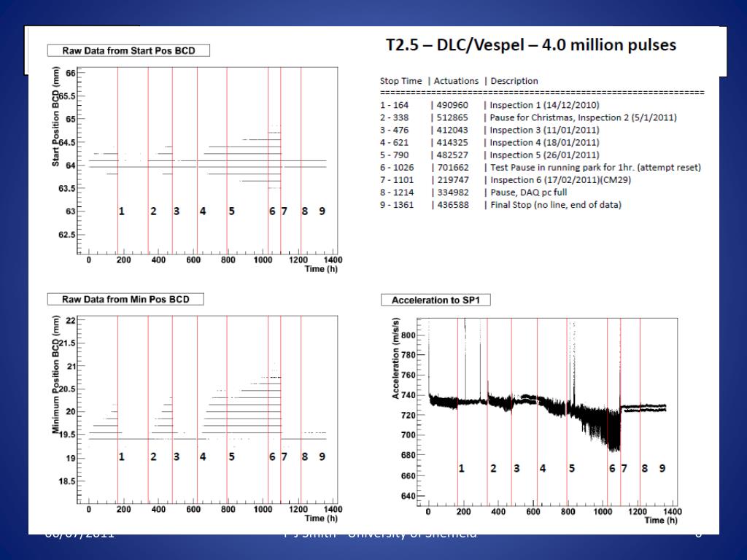Click stop marker '2' in the Acceleration chart
Screen dimensions: 747x560
494,469
